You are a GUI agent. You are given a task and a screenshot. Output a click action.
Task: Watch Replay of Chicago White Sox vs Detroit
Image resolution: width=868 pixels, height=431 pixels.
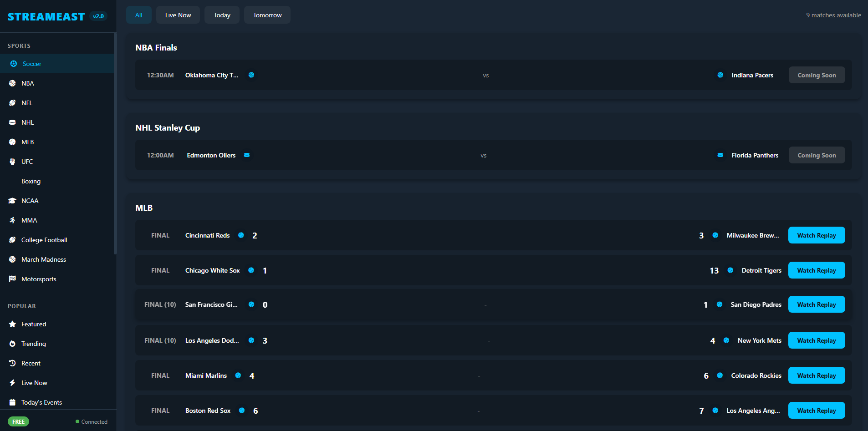[x=817, y=270]
